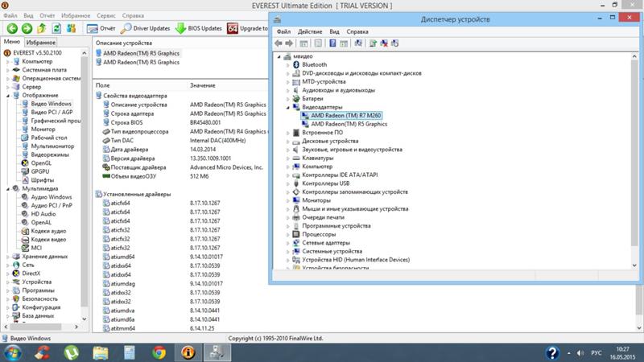Open the Отчёт menu in EVEREST
The height and width of the screenshot is (362, 644).
click(47, 15)
